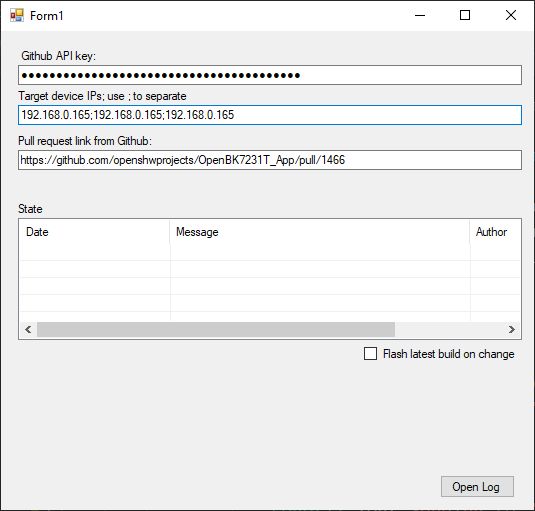Click the 'Form1' window title text
Image resolution: width=535 pixels, height=511 pixels.
click(x=47, y=16)
